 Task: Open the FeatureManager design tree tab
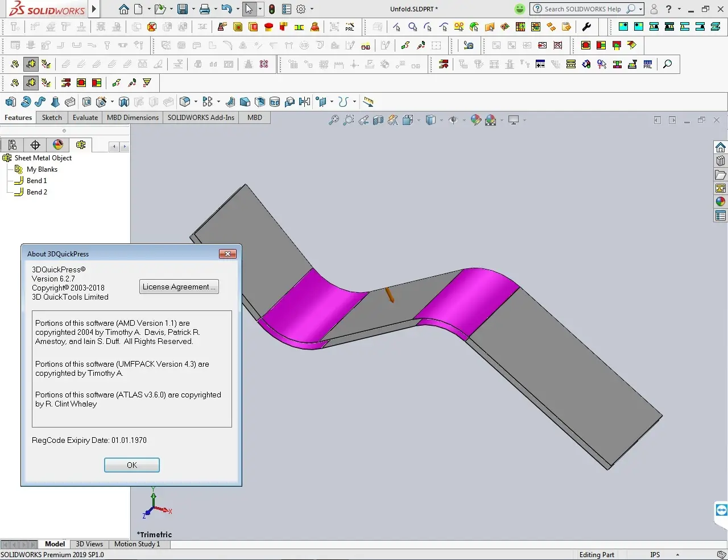[13, 145]
